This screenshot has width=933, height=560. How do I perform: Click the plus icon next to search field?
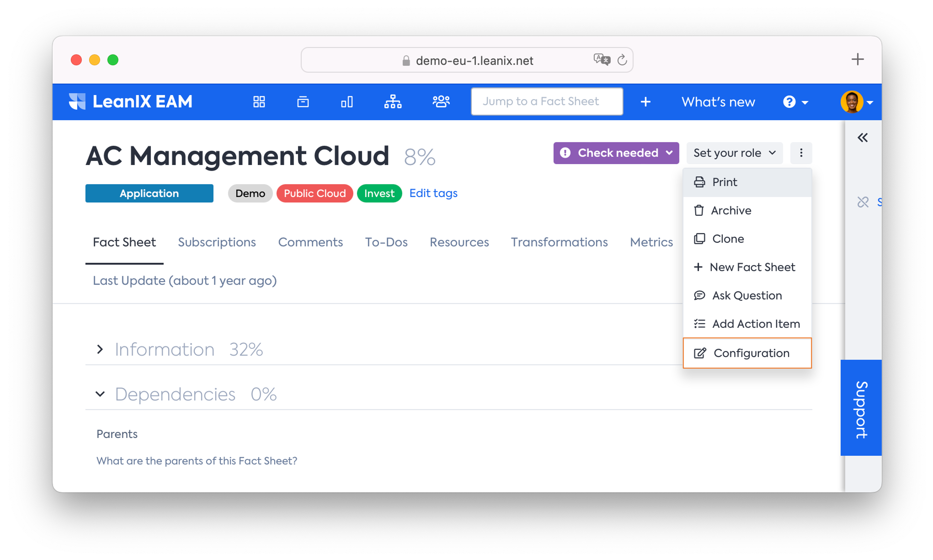[645, 102]
